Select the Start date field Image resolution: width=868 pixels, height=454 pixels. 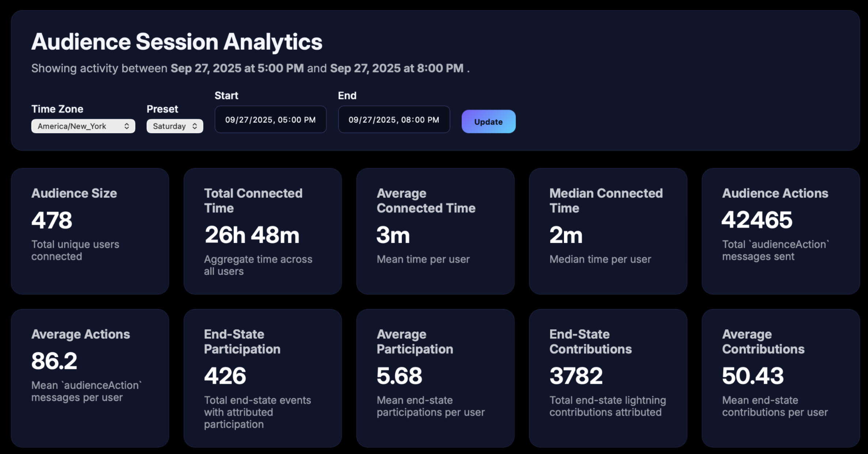click(x=270, y=119)
